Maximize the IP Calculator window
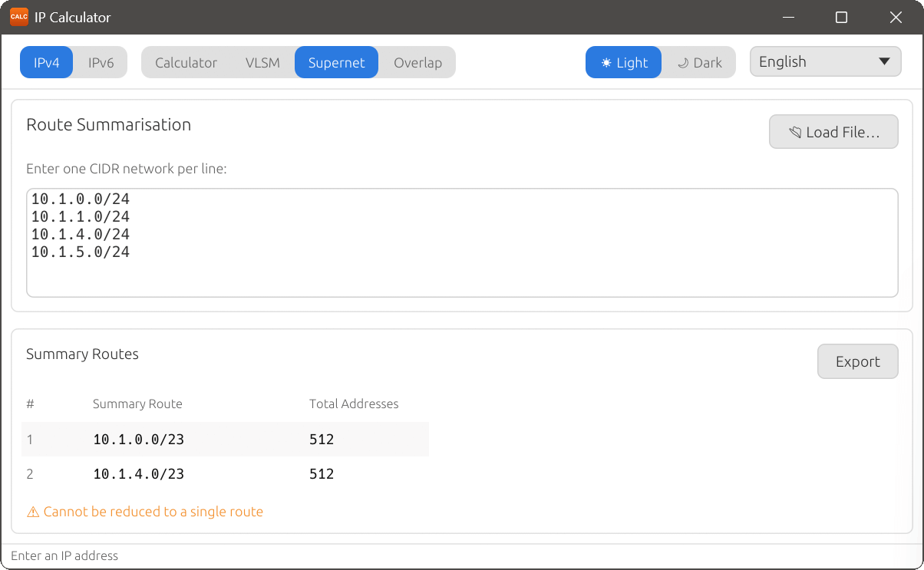 click(841, 17)
